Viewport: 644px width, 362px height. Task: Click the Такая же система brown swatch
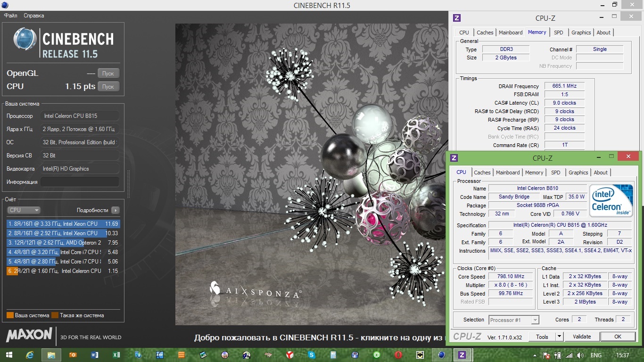point(55,315)
